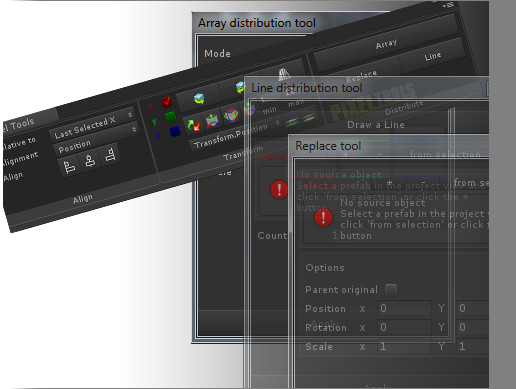
Task: Click the Line distribution tool title bar
Action: 367,88
